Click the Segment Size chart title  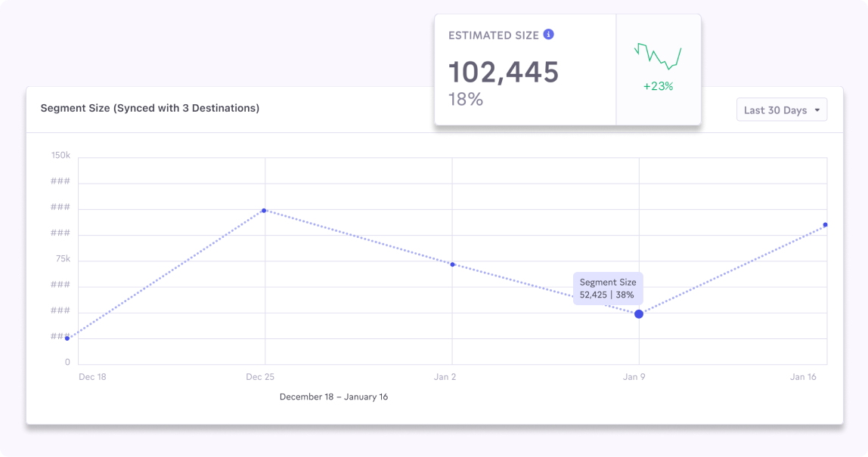pyautogui.click(x=150, y=108)
